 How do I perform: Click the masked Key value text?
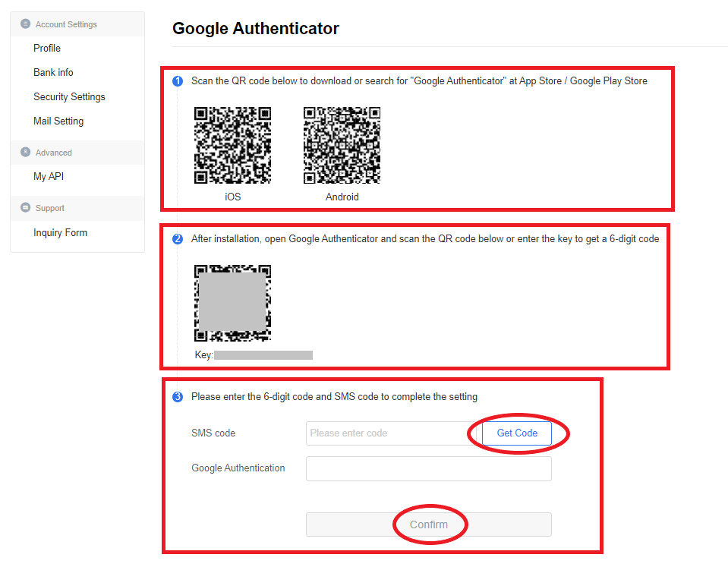coord(263,355)
